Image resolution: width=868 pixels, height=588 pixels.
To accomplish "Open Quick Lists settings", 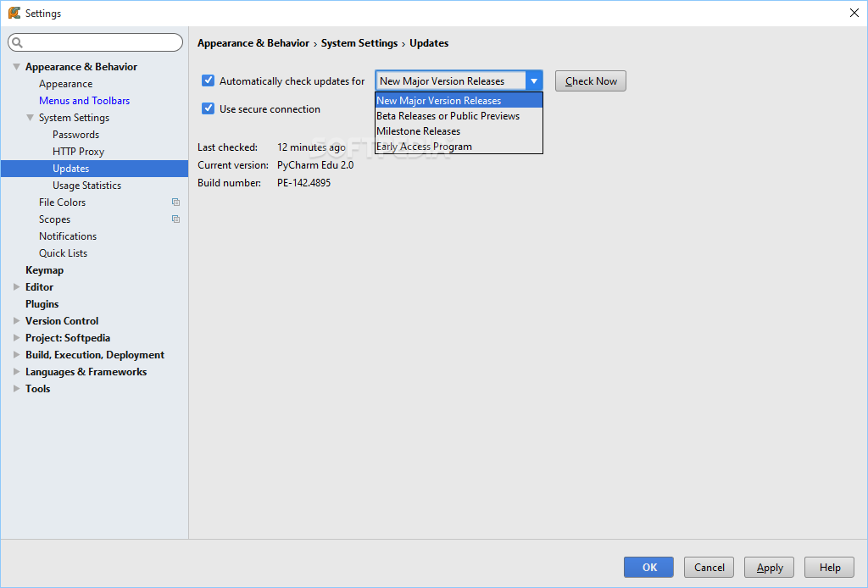I will [x=63, y=252].
